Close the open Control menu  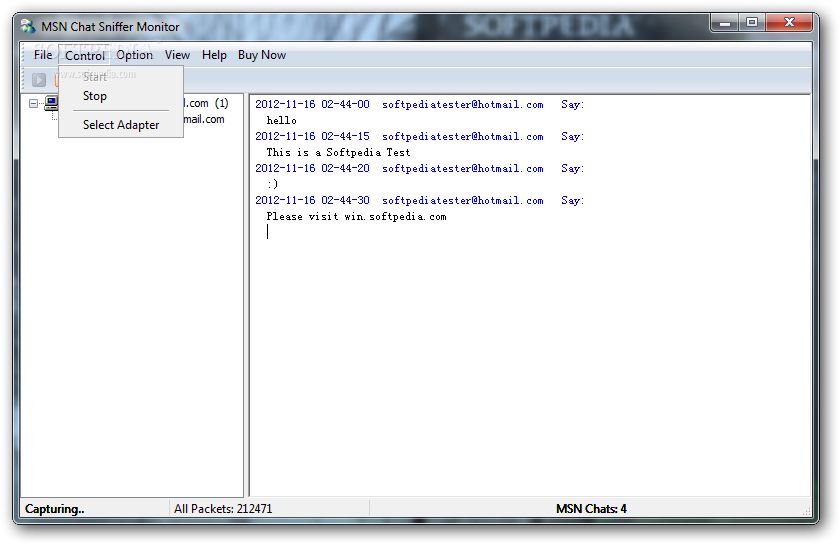pyautogui.click(x=85, y=55)
